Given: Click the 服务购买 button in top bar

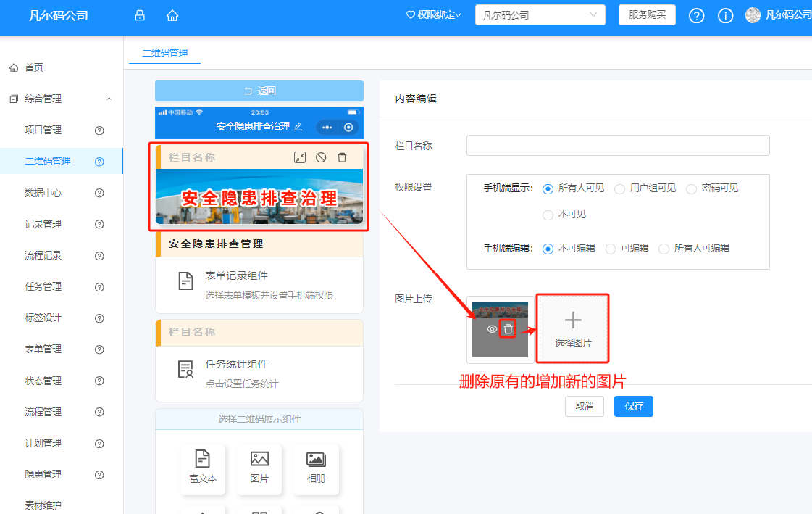Looking at the screenshot, I should (x=646, y=14).
